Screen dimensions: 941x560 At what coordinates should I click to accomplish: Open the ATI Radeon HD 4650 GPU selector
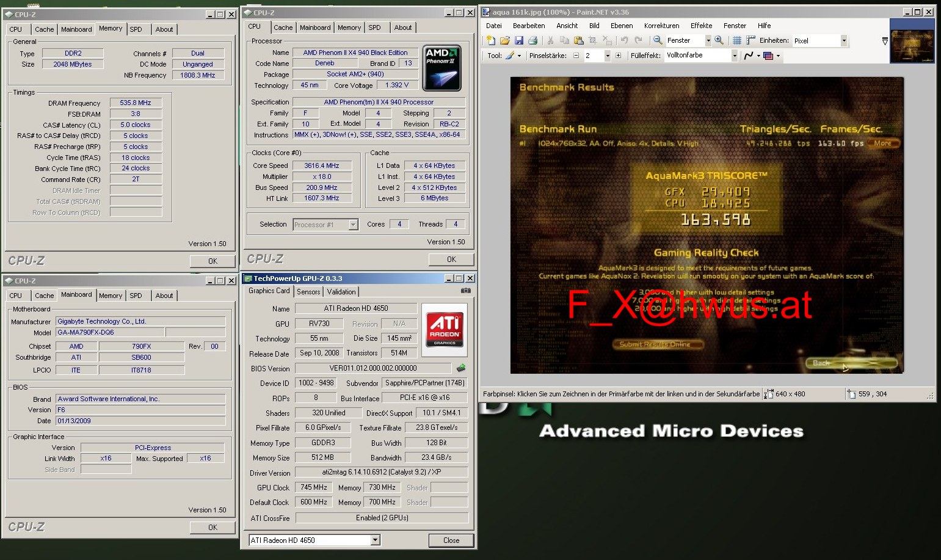[375, 540]
